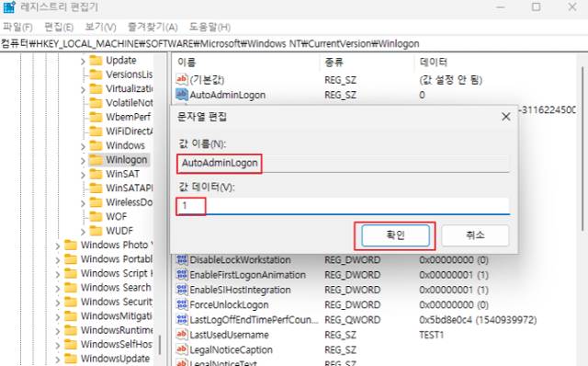Expand the Update tree node
This screenshot has width=588, height=366.
[x=83, y=61]
